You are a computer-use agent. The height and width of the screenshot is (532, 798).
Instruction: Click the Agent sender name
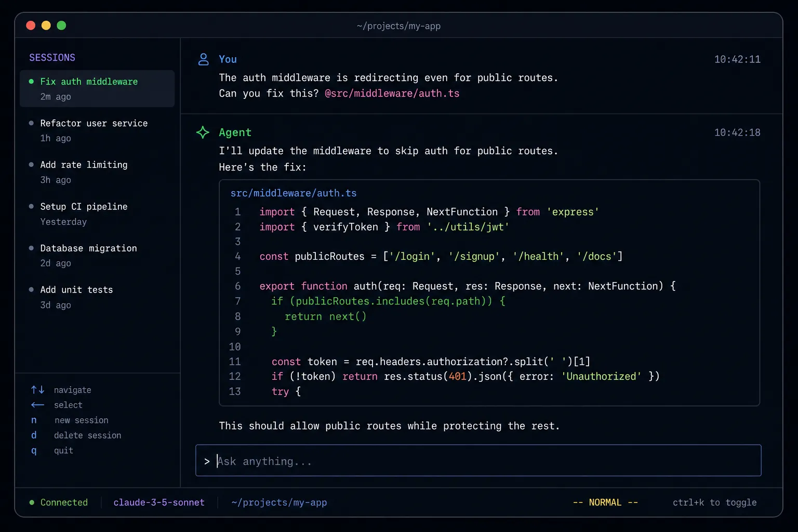click(x=235, y=132)
